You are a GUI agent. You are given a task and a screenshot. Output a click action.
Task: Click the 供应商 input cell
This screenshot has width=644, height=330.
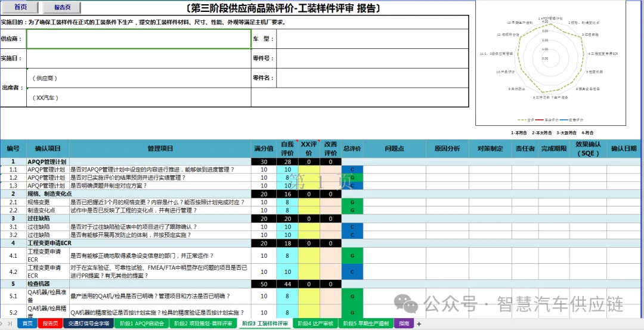coord(139,39)
